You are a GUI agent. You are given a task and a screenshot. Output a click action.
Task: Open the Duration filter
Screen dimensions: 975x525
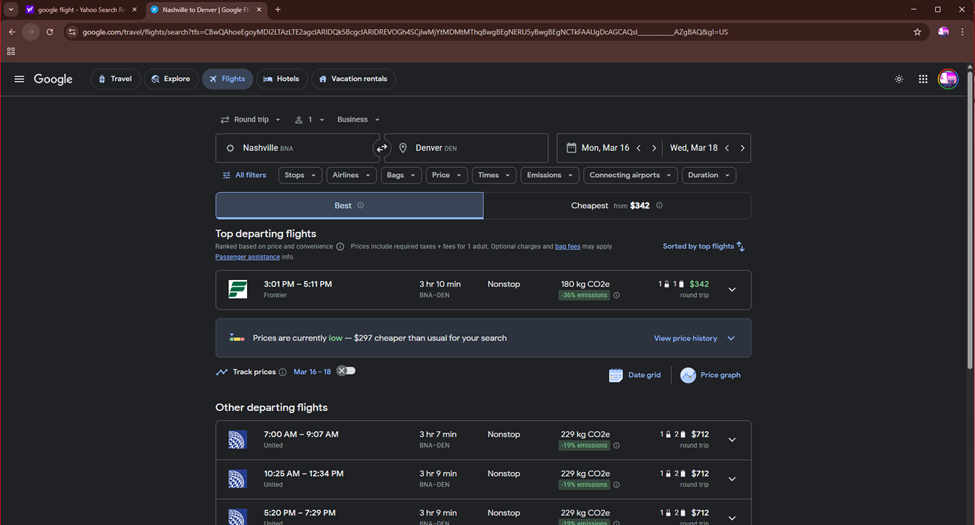709,175
